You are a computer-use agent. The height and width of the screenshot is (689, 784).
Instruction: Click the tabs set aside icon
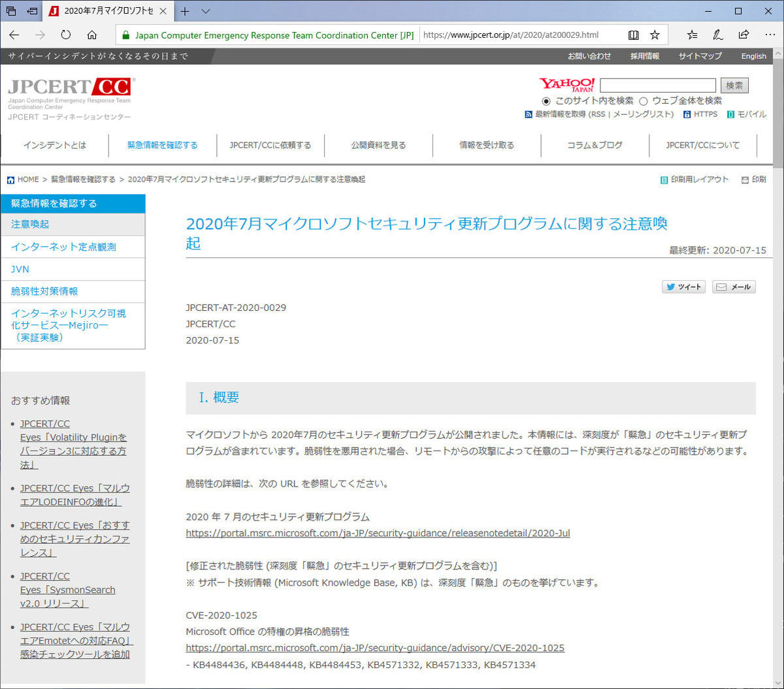[x=11, y=11]
